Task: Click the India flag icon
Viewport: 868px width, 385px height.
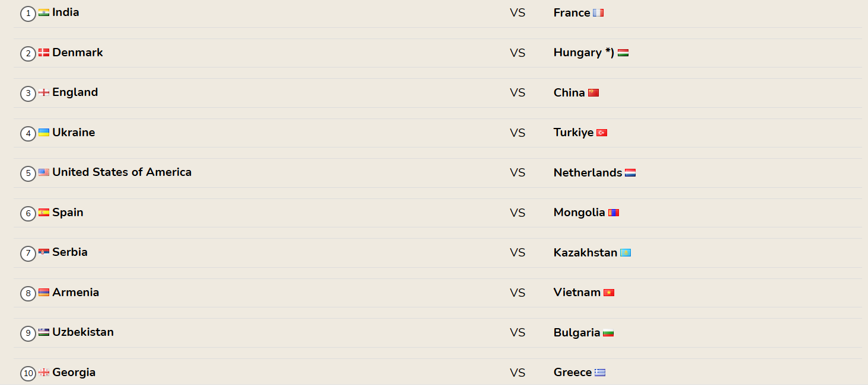Action: tap(44, 12)
